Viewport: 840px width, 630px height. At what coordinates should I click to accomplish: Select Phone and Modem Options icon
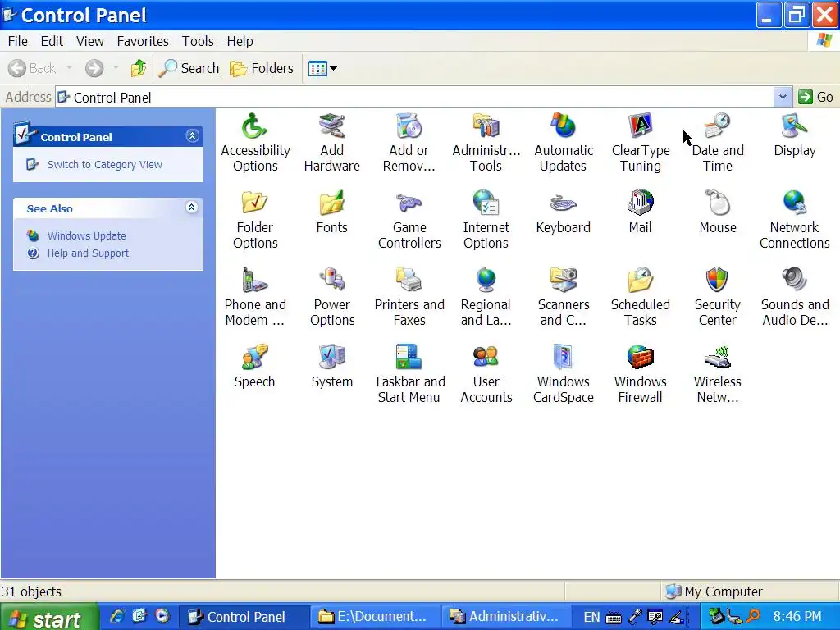[x=254, y=281]
